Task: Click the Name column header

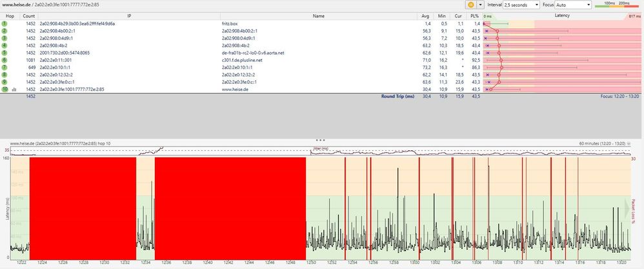Action: (x=318, y=16)
